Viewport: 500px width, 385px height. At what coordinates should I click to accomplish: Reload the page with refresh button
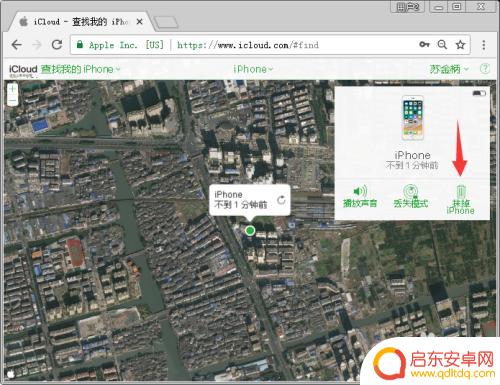coord(57,45)
